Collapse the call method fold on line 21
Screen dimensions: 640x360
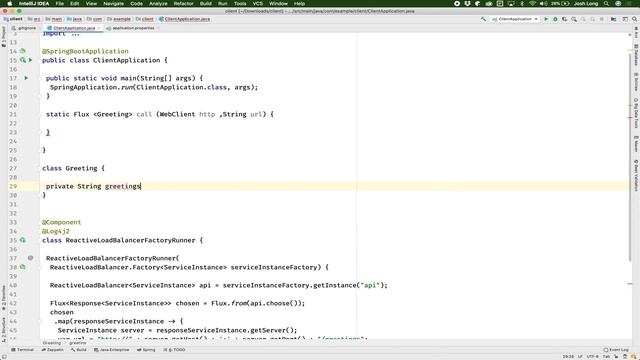click(x=41, y=114)
